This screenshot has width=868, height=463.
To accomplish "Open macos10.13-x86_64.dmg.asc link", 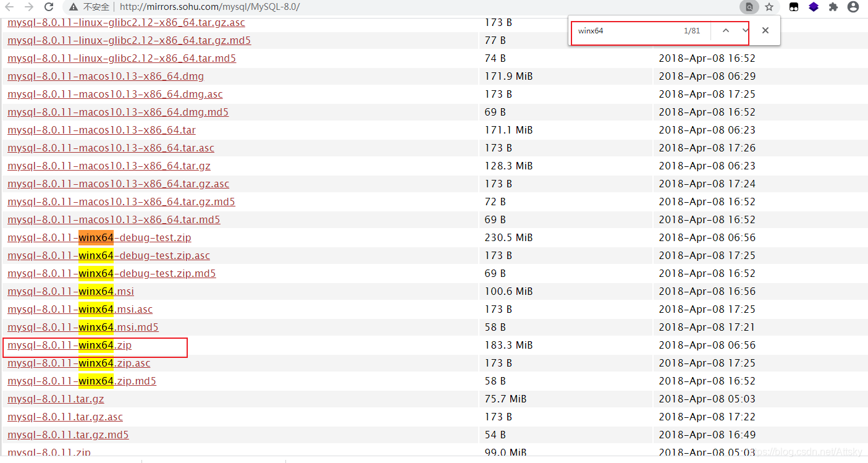I will 116,94.
